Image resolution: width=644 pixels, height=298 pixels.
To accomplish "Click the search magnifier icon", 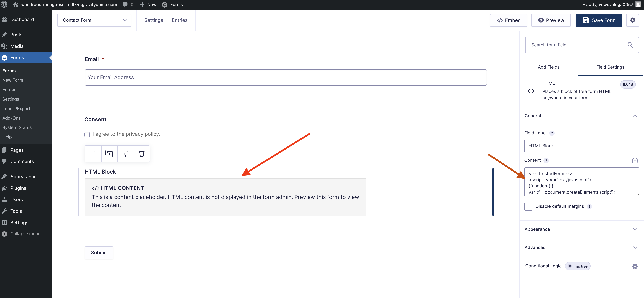I will click(630, 45).
